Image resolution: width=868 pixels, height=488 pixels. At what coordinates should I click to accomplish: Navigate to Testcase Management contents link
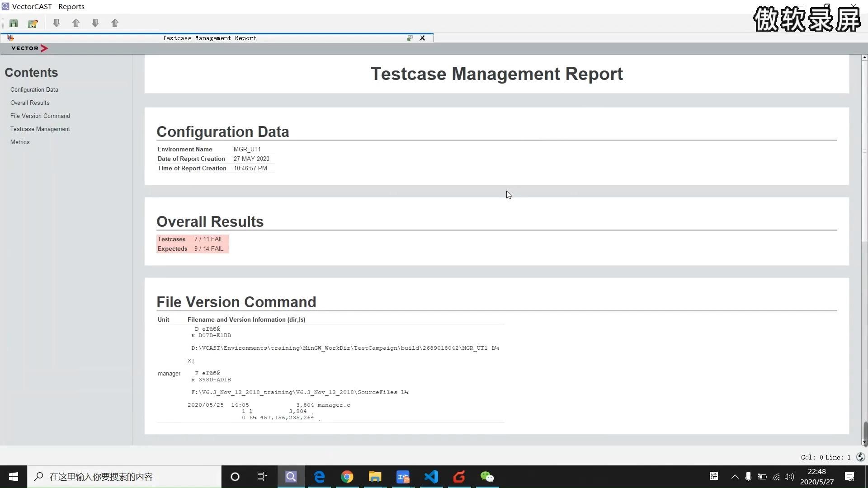click(x=40, y=129)
